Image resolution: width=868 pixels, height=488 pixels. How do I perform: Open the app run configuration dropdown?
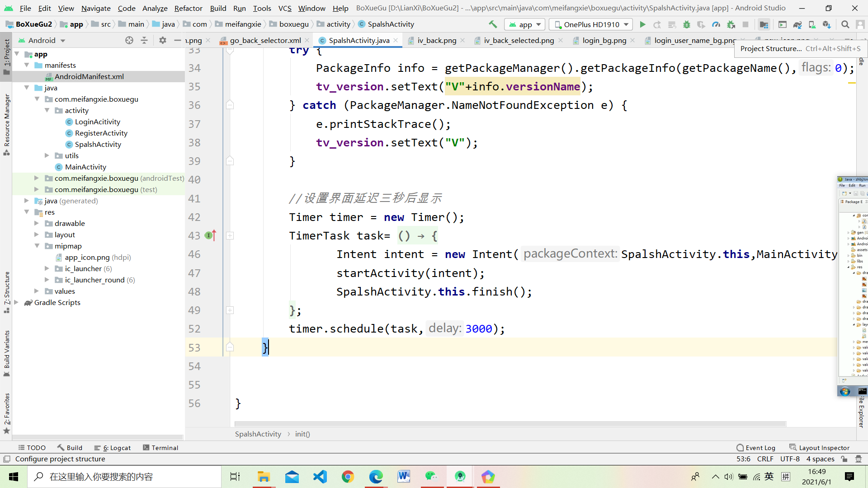(x=525, y=24)
